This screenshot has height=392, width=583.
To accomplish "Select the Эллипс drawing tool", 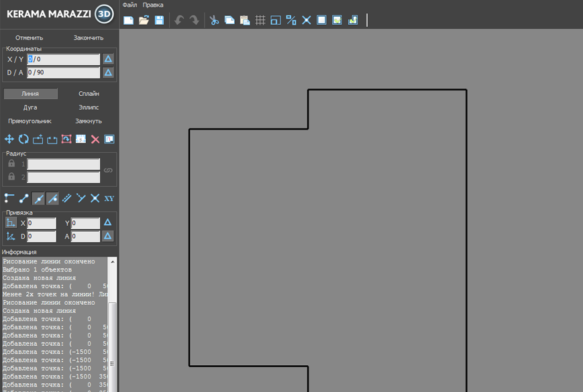I will 89,107.
